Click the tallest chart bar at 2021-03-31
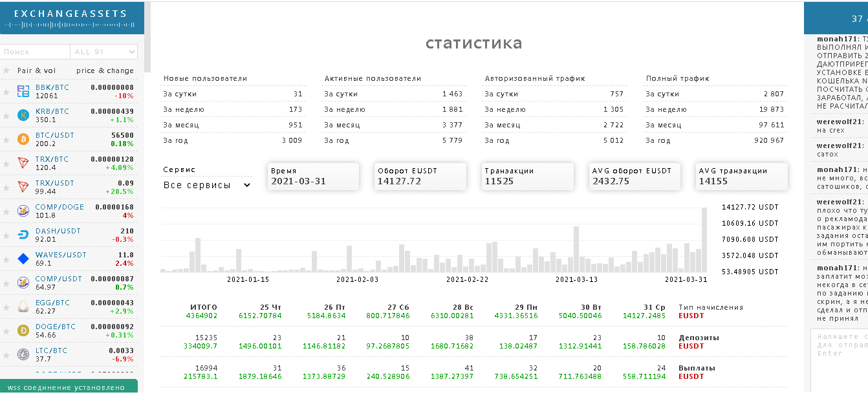This screenshot has width=868, height=399. click(704, 239)
